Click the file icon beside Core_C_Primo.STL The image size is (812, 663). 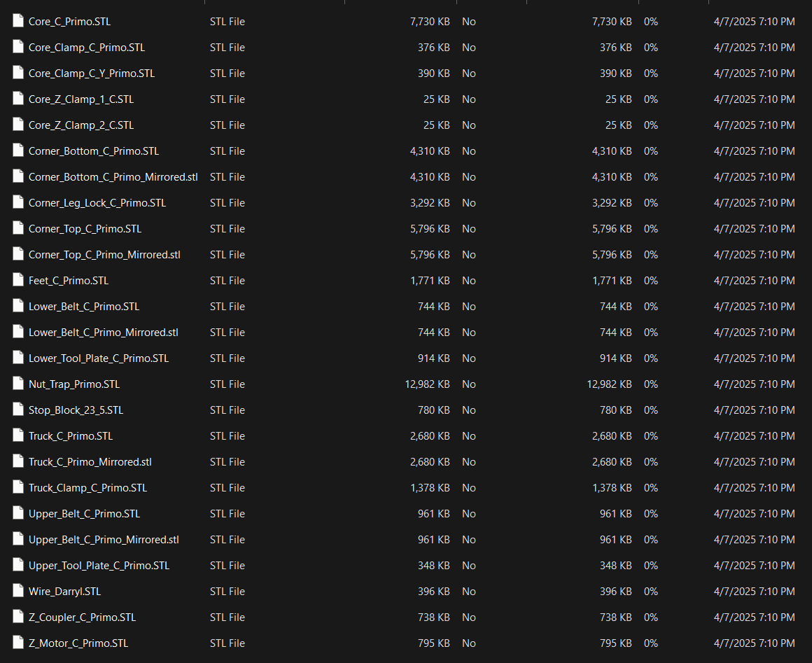pos(18,21)
